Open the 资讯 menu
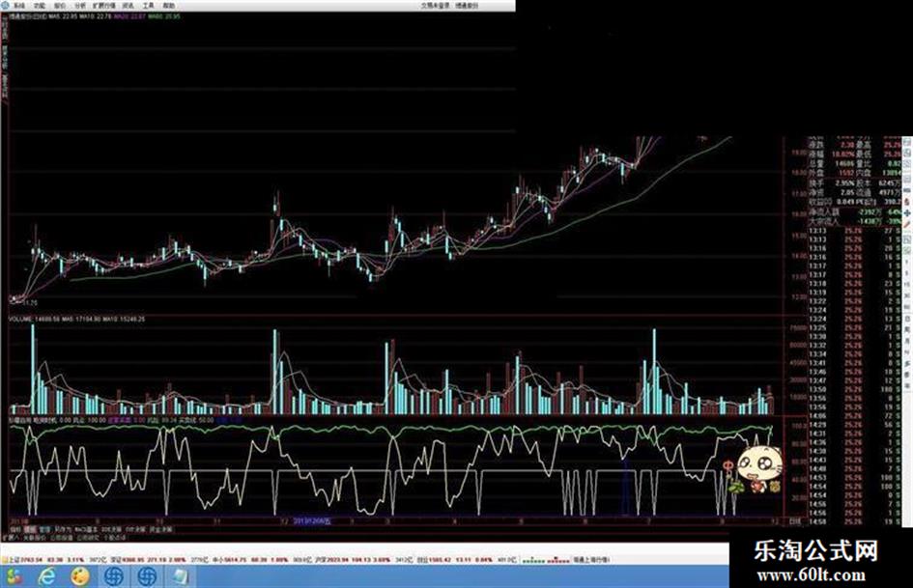The height and width of the screenshot is (588, 913). pos(128,5)
